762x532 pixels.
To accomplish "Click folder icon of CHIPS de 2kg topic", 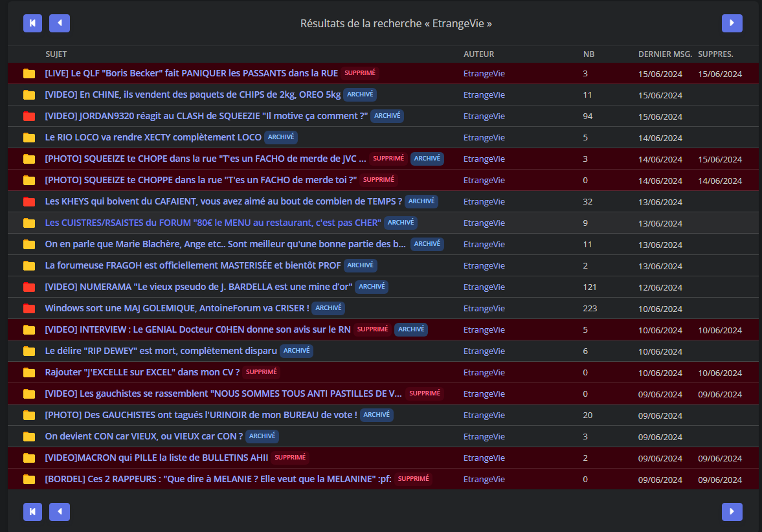I will 29,94.
